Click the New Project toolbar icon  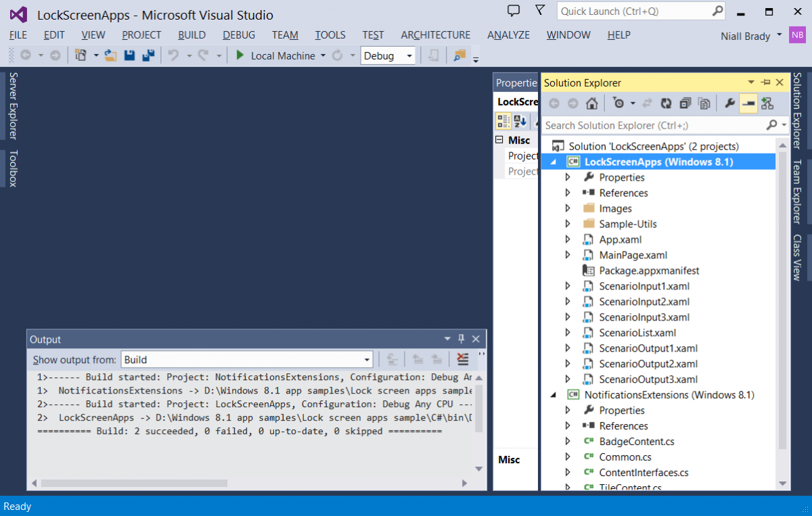tap(81, 55)
